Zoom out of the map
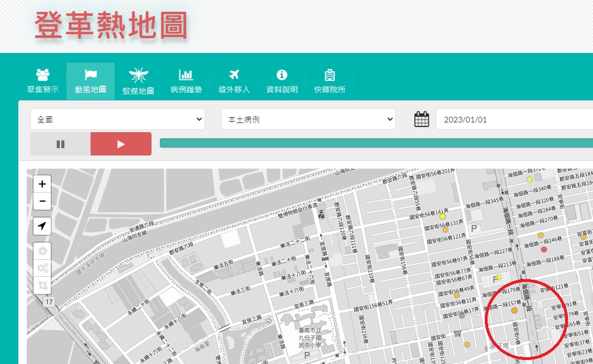 click(x=42, y=201)
